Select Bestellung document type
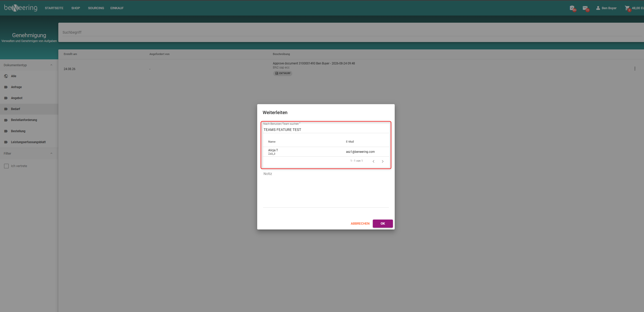The width and height of the screenshot is (644, 312). (29, 131)
